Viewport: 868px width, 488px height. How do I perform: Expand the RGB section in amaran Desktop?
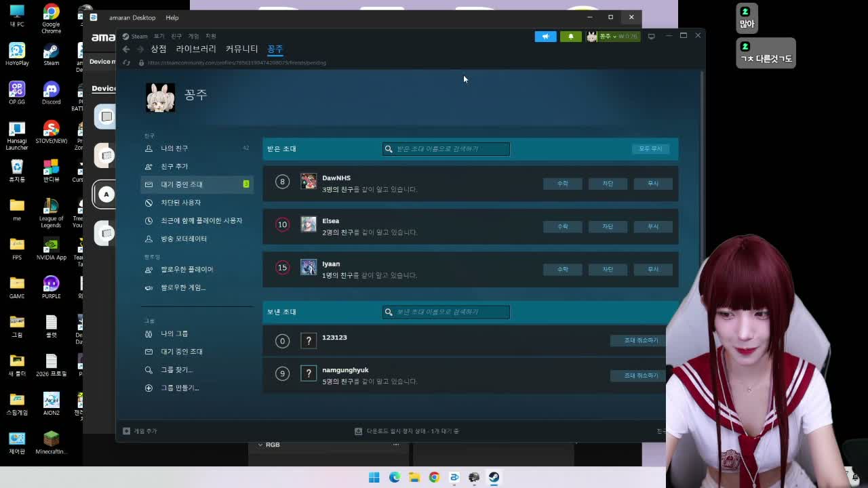click(x=268, y=445)
